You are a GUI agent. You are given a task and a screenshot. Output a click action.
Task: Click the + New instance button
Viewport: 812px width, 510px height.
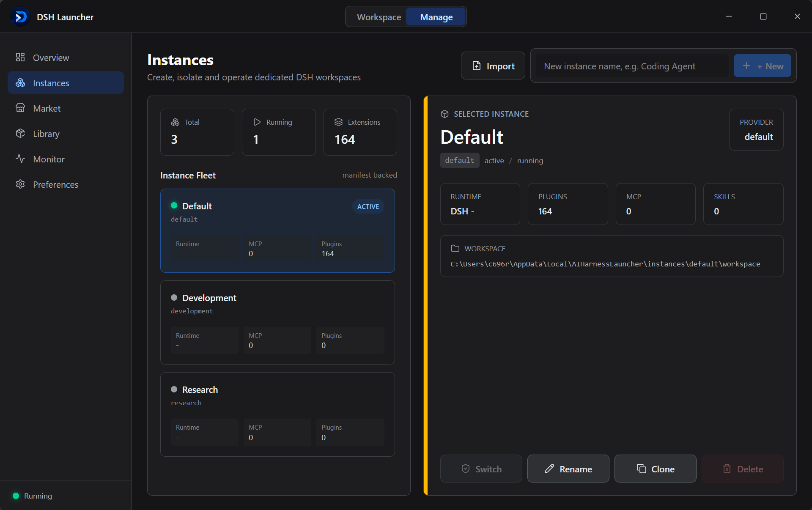[762, 66]
